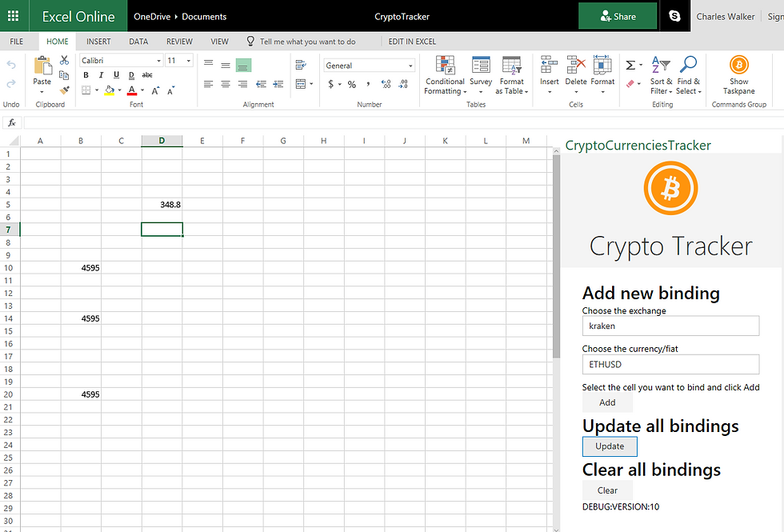Click the spreadsheet vertical scrollbar thumb
784x532 pixels.
point(556,257)
